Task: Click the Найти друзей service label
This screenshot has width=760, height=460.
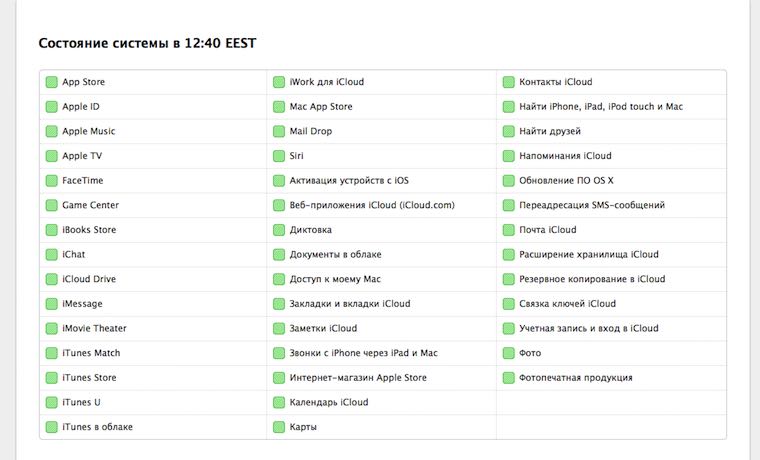Action: pos(550,131)
